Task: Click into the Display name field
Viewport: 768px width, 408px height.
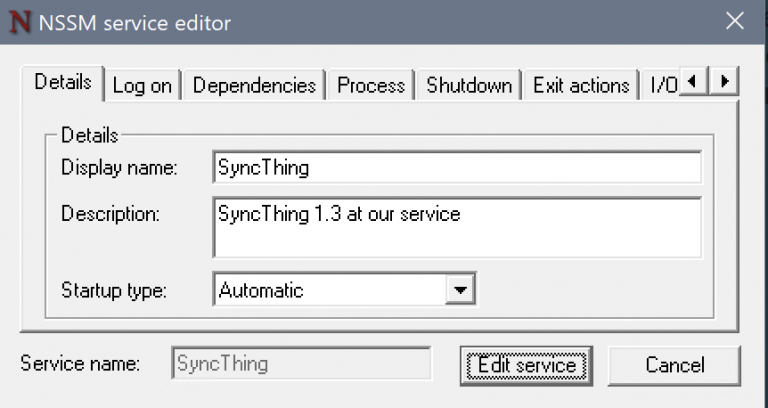Action: tap(457, 168)
